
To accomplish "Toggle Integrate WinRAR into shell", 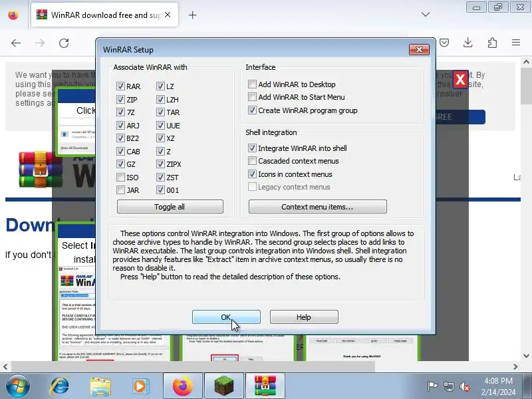I will pyautogui.click(x=252, y=148).
